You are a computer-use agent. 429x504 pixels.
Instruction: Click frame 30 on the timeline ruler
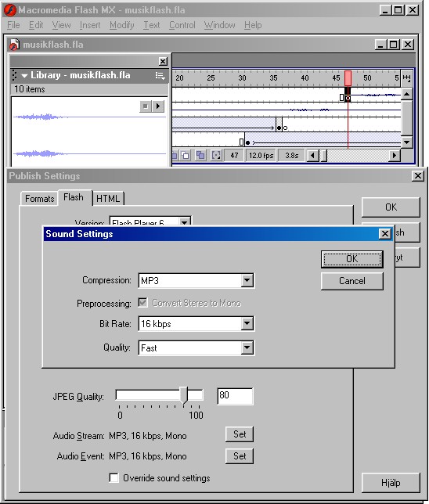242,77
